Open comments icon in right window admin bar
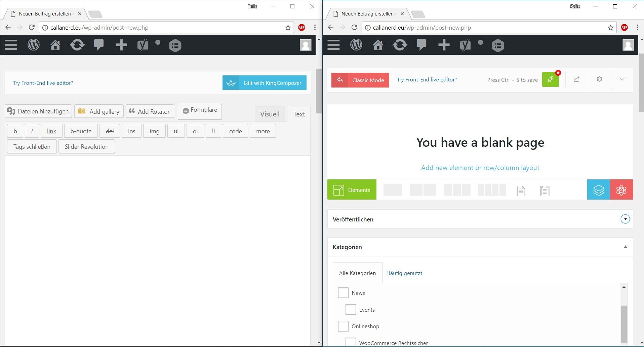This screenshot has height=347, width=644. coord(421,45)
